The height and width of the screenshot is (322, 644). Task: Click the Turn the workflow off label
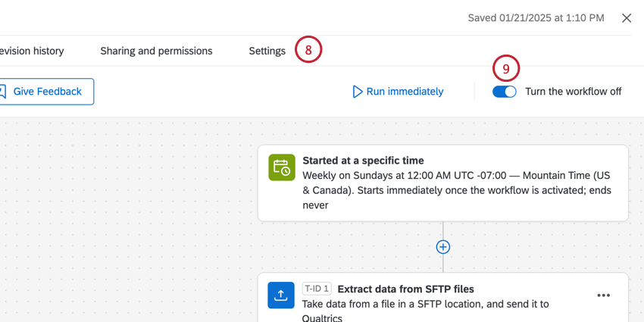573,92
